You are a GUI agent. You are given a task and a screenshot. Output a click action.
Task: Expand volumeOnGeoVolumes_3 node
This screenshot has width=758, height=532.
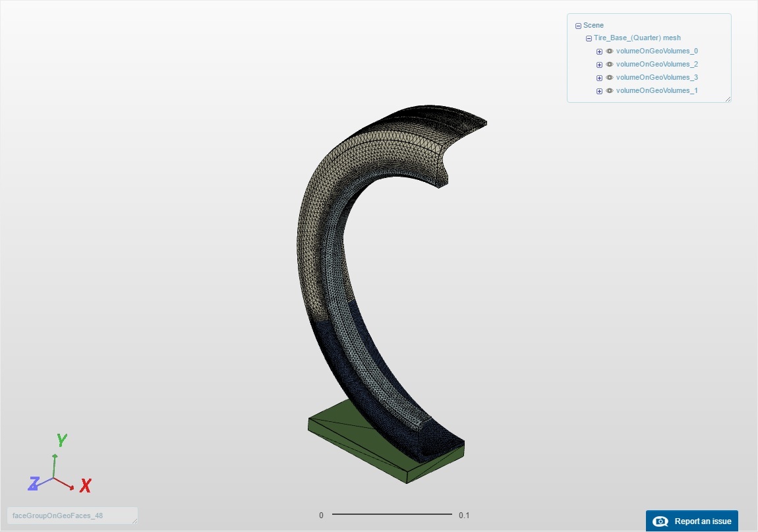[599, 78]
